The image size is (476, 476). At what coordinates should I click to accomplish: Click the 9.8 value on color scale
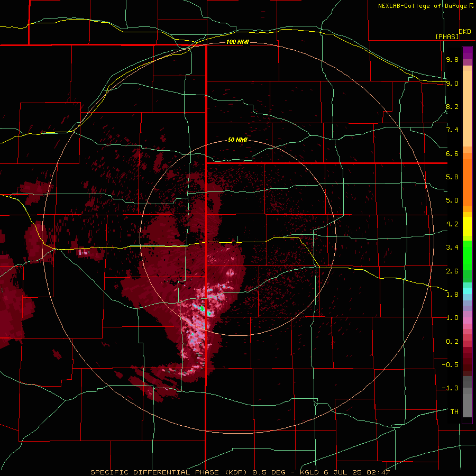(x=452, y=59)
